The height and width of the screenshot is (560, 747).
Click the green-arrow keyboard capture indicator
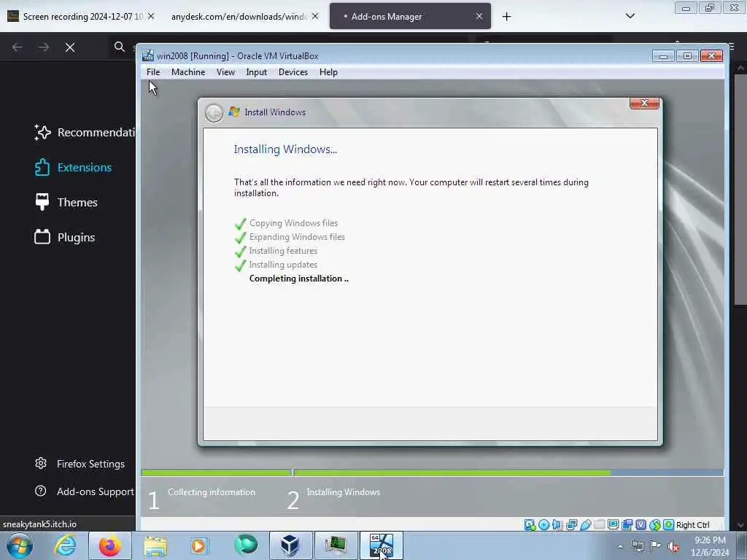pyautogui.click(x=668, y=525)
